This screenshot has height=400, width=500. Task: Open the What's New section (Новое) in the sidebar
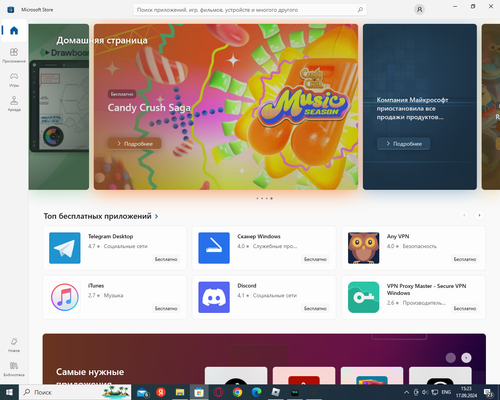14,345
